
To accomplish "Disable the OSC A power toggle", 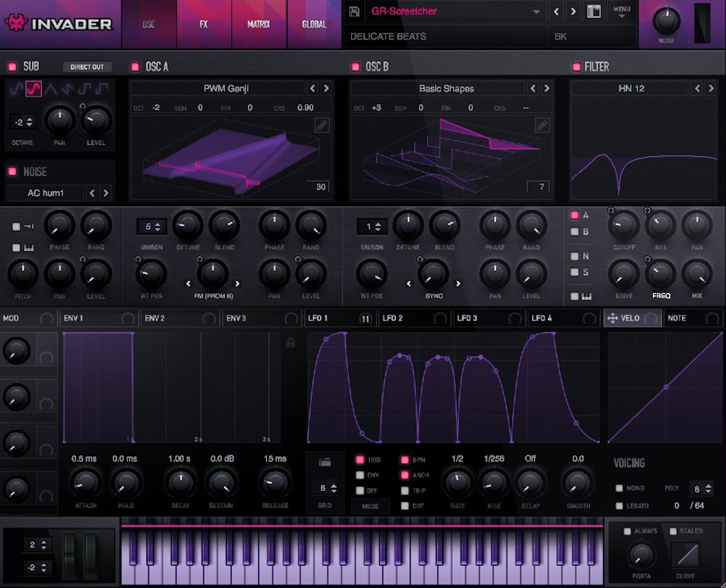I will 135,67.
